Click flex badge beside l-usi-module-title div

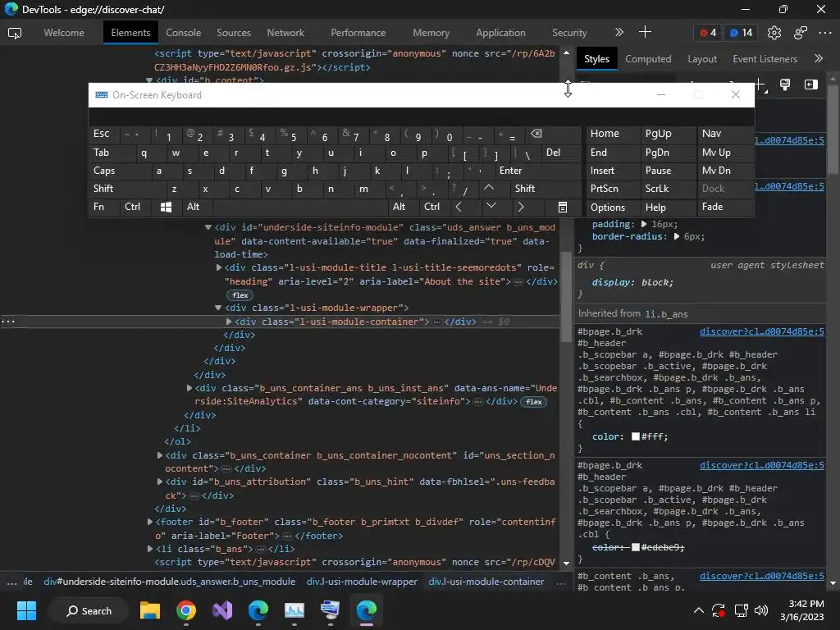(x=240, y=295)
